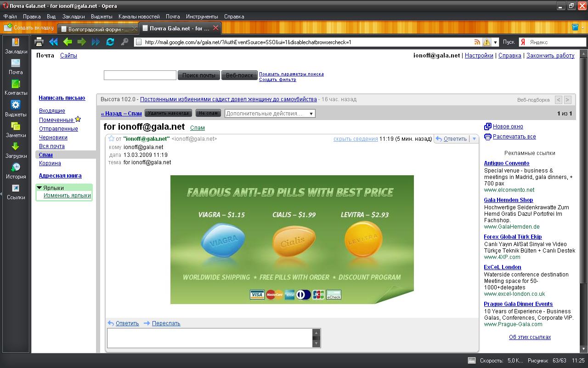Open the address bar dropdown arrow

[495, 42]
